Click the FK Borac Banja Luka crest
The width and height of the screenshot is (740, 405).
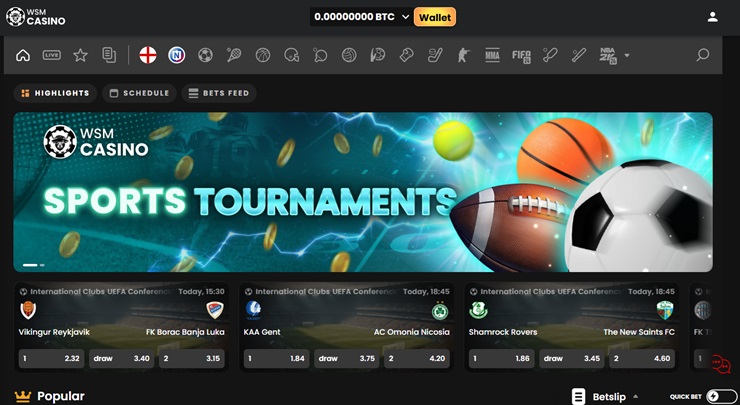click(215, 310)
